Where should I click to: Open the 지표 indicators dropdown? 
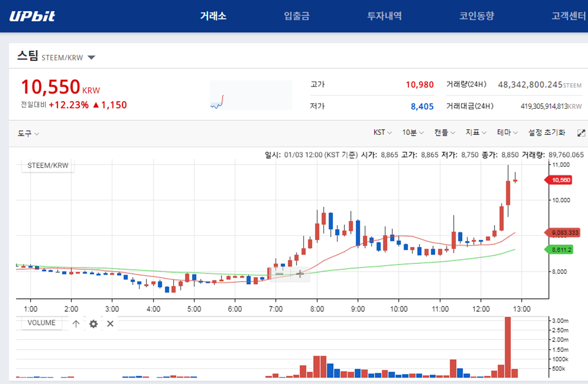click(476, 133)
